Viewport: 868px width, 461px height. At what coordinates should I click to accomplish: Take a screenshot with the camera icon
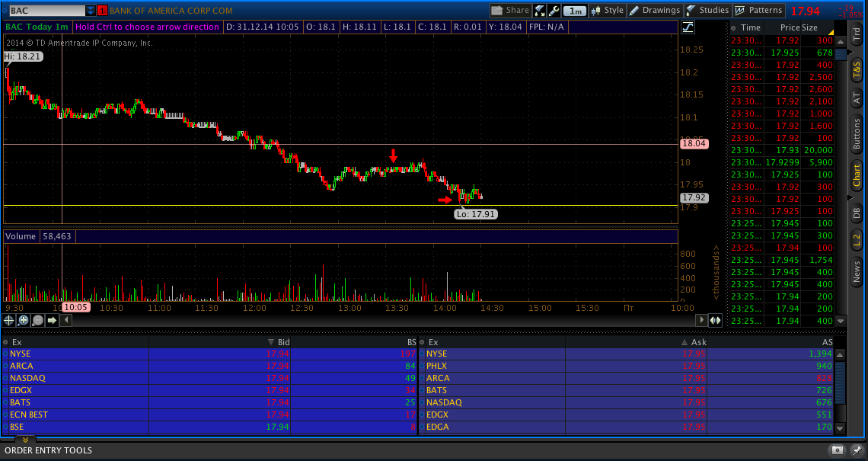tap(837, 450)
